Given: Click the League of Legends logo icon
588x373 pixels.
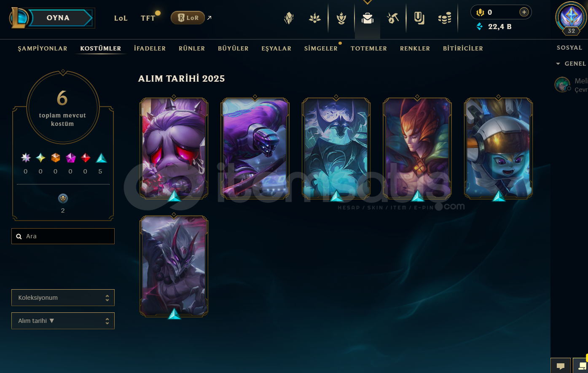Looking at the screenshot, I should pos(19,18).
